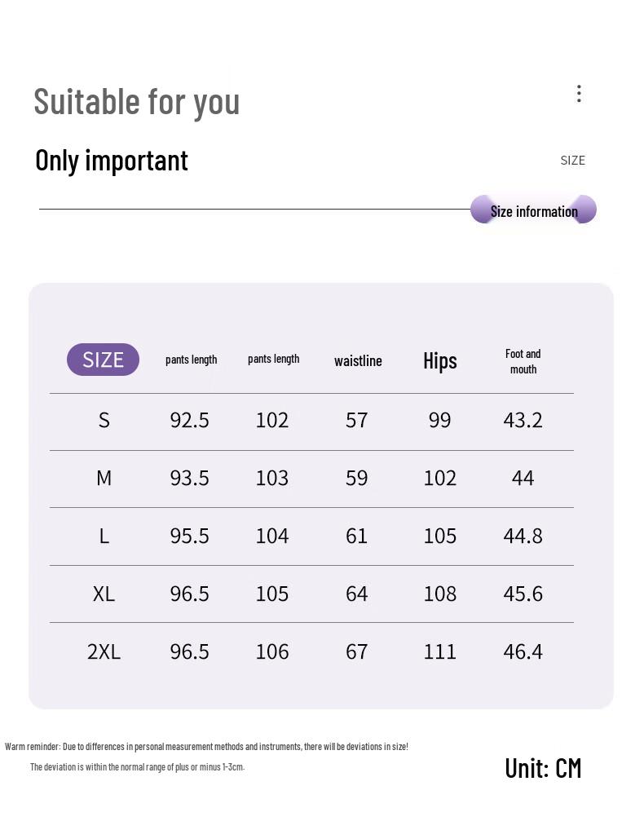Select the S size row label
Screen dimensions: 644x830
click(104, 420)
